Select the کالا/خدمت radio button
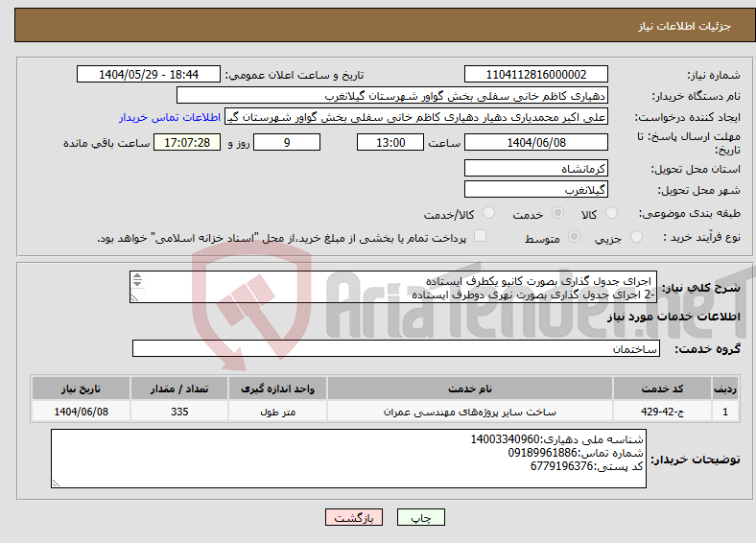756x543 pixels. point(489,213)
